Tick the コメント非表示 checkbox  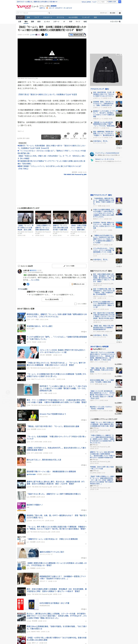pyautogui.click(x=75, y=304)
